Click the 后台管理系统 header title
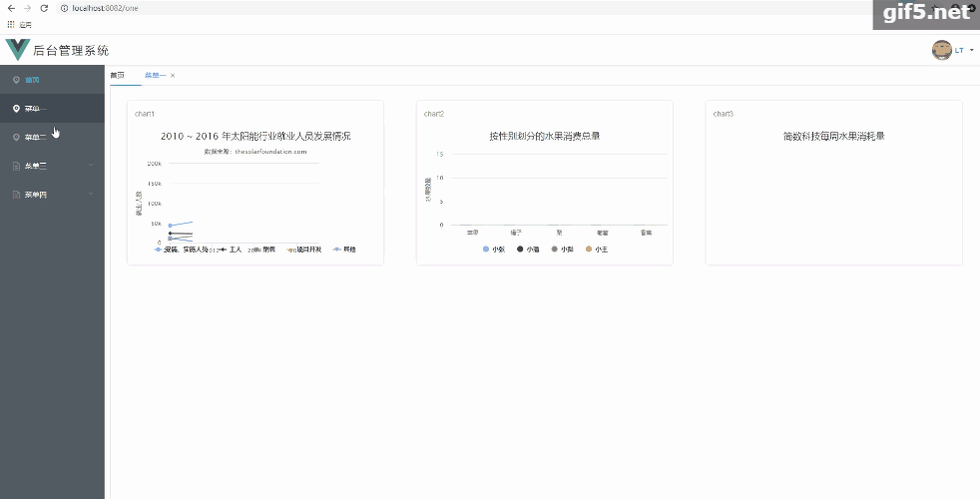The width and height of the screenshot is (980, 499). 71,51
